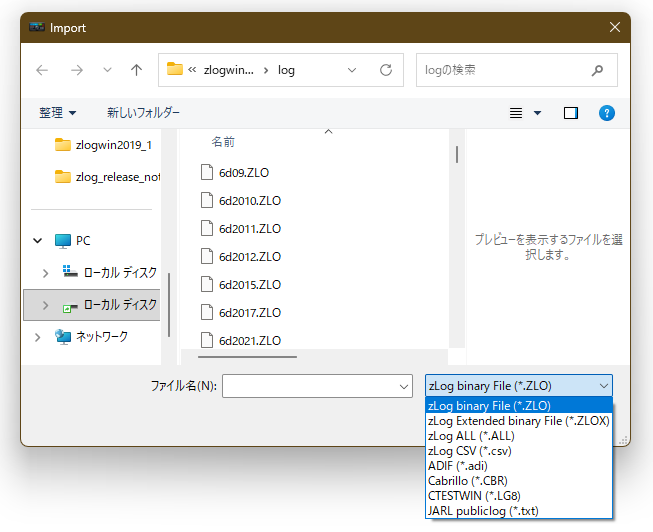Click the search magnifier icon
The image size is (653, 532).
click(597, 70)
